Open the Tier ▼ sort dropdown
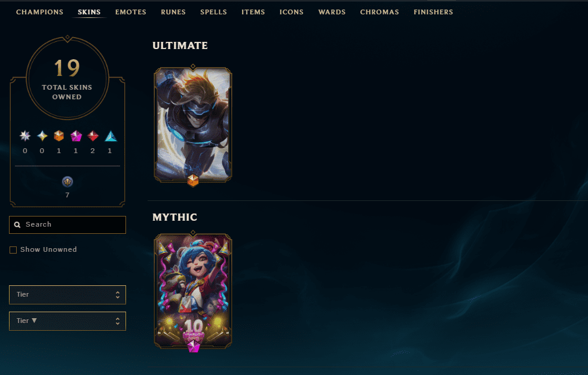This screenshot has height=375, width=588. click(x=68, y=321)
